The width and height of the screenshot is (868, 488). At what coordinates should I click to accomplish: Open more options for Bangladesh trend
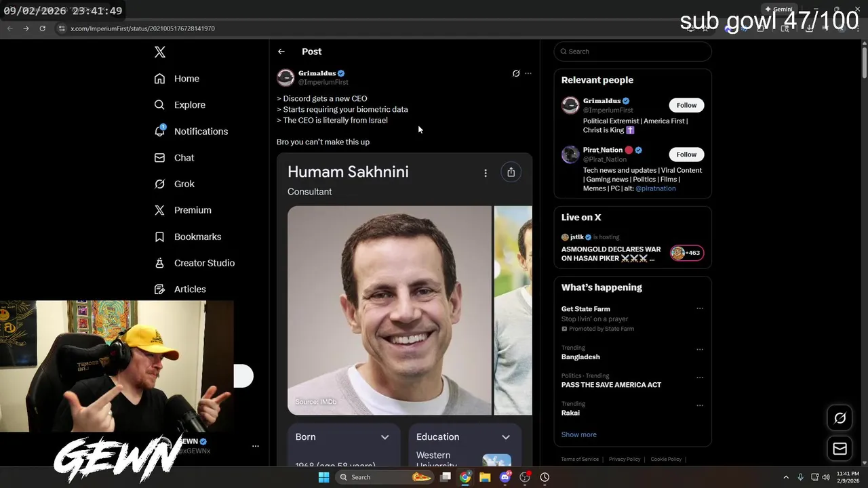pos(700,350)
